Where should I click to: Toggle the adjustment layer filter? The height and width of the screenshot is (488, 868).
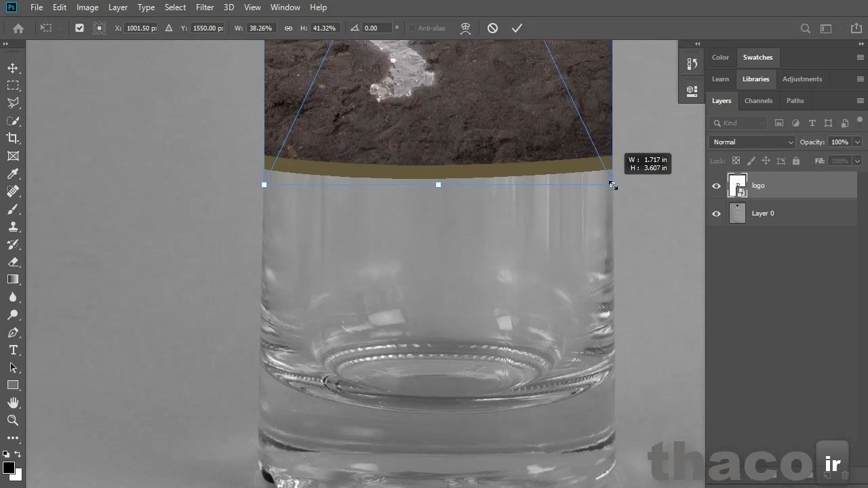(795, 123)
